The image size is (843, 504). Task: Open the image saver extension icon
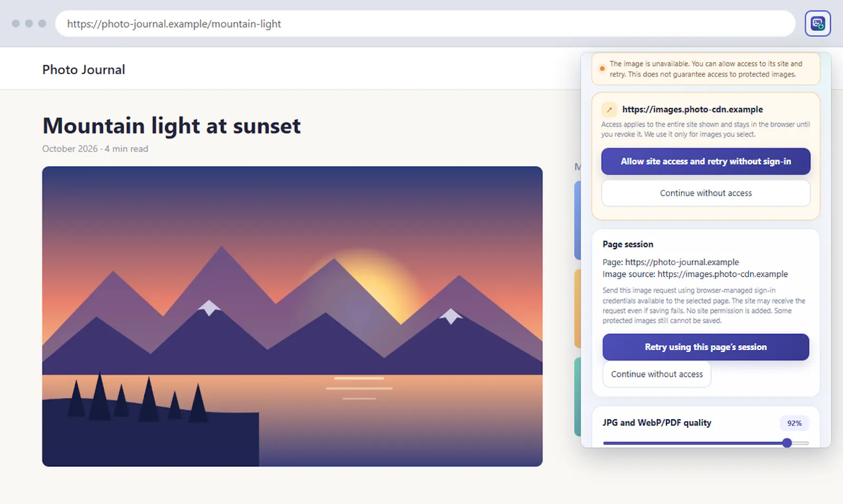pos(817,24)
